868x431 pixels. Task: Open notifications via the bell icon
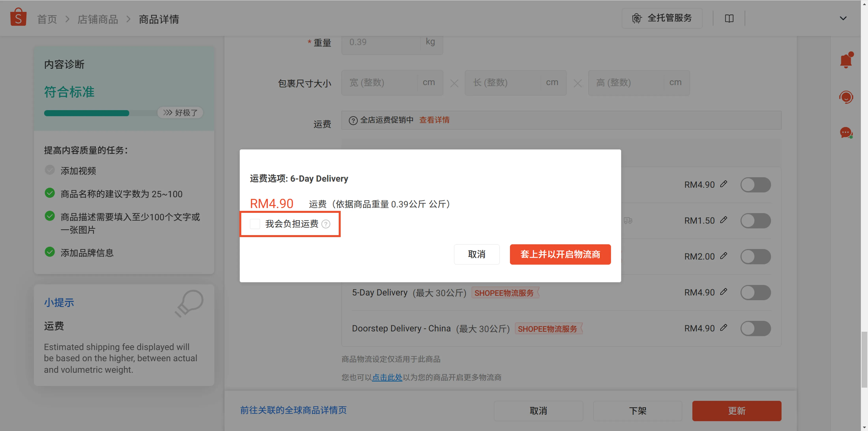[846, 60]
